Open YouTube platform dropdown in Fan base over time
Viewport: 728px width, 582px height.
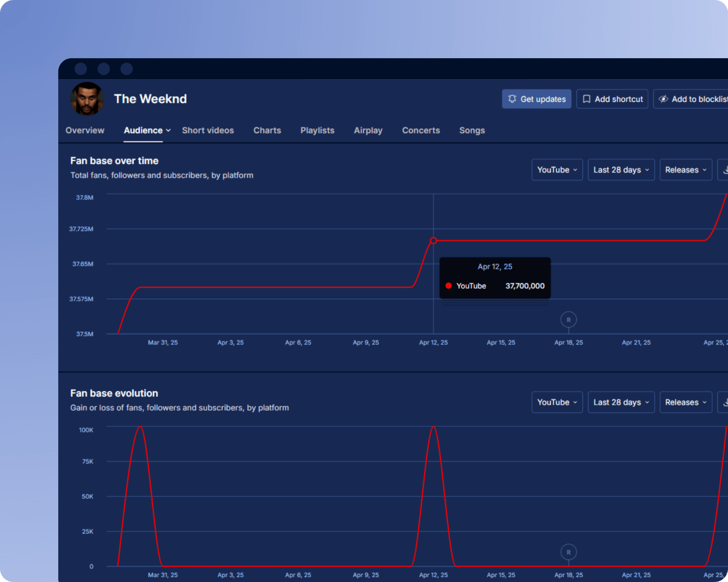point(557,170)
